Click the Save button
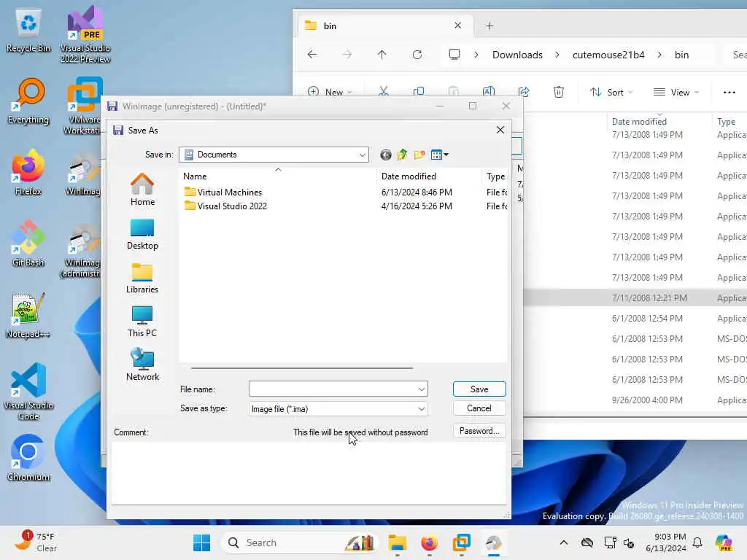The width and height of the screenshot is (747, 560). click(x=479, y=389)
